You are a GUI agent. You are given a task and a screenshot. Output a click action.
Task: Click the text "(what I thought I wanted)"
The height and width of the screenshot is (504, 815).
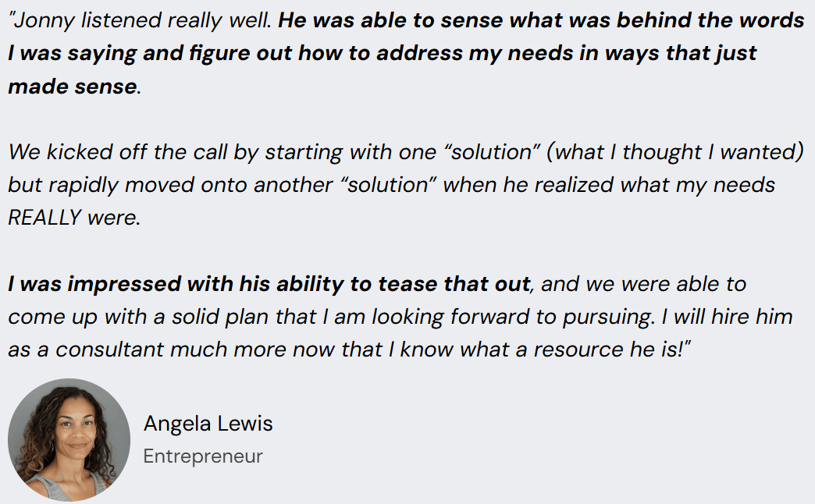coord(675,151)
